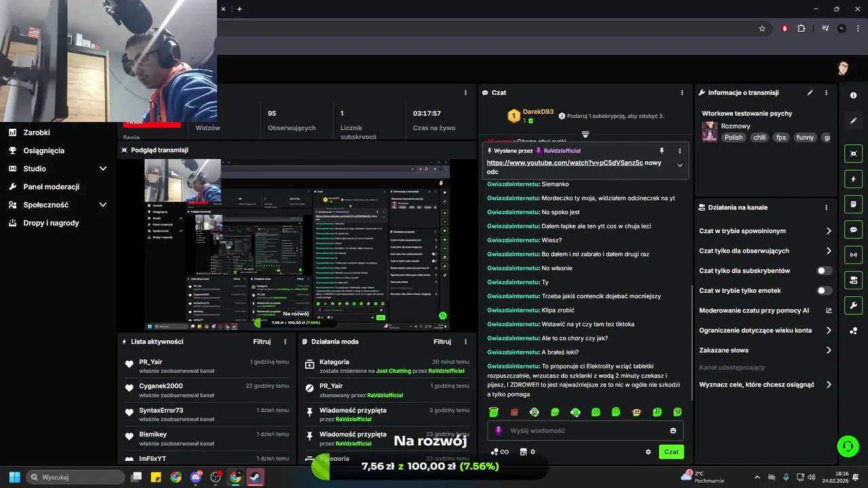Click the stream preview video

[297, 245]
